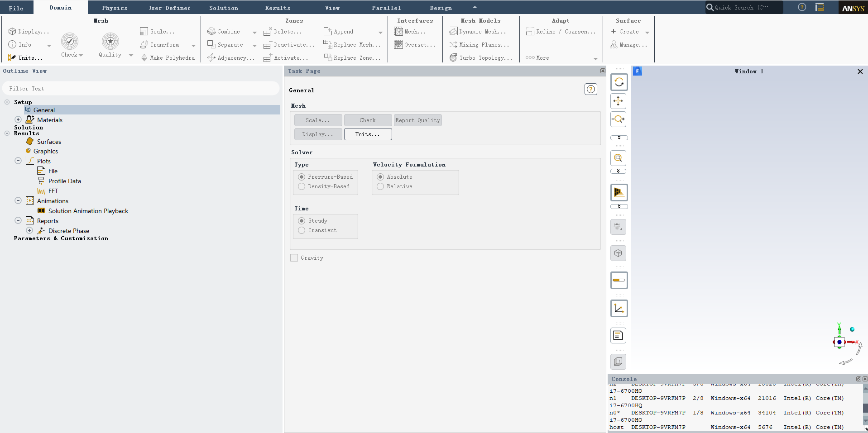The height and width of the screenshot is (433, 868).
Task: Select the Density-Based solver type
Action: coord(302,186)
